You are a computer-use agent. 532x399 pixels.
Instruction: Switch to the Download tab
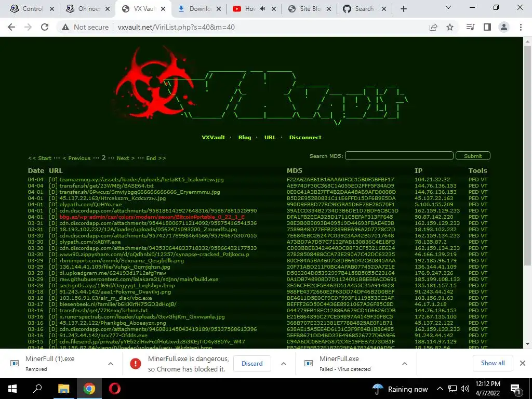(199, 9)
